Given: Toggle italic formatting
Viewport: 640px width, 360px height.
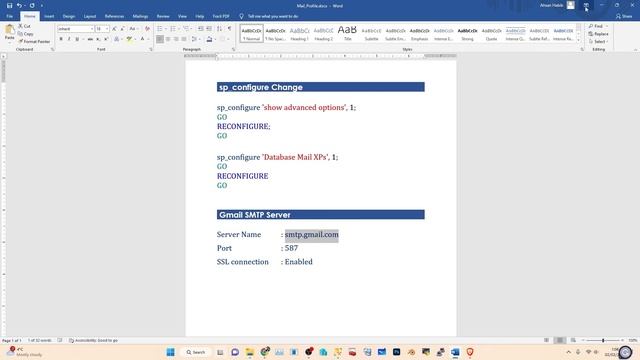Looking at the screenshot, I should coord(69,39).
